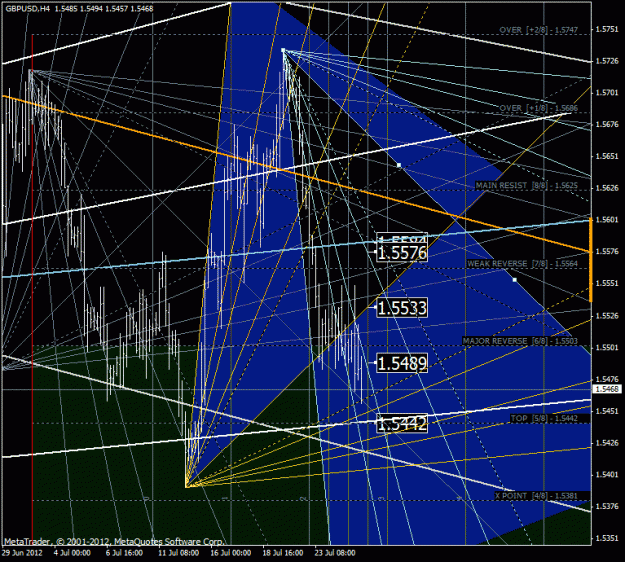Select the white anchor square at the July peak fan origin

click(x=283, y=50)
